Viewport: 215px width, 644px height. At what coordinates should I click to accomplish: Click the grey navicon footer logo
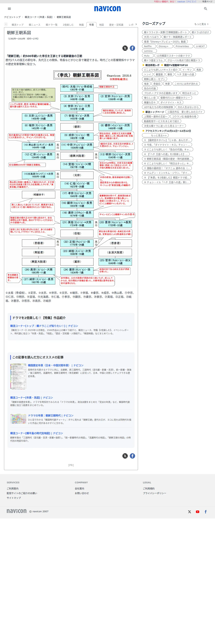(x=17, y=511)
